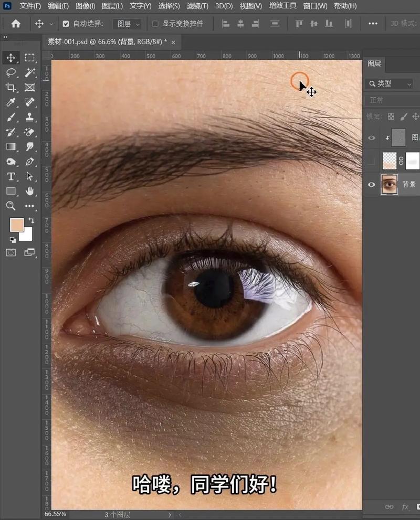The height and width of the screenshot is (520, 420).
Task: Click the foreground color swatch
Action: click(17, 226)
